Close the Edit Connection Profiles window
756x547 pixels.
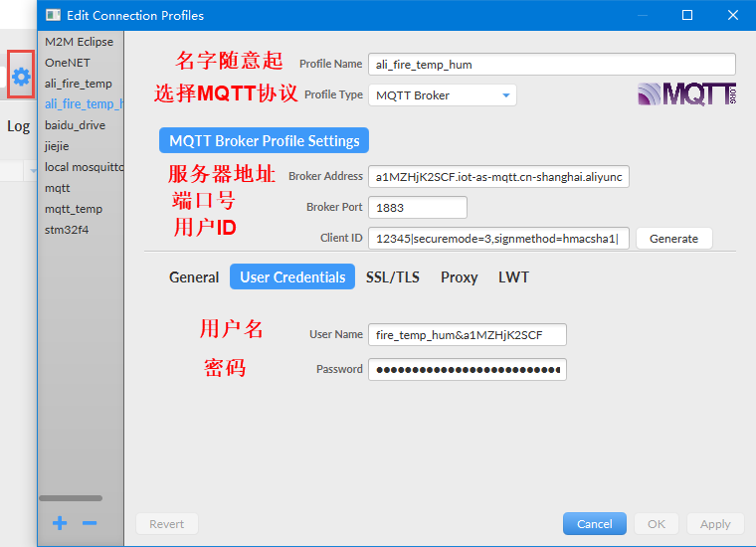pyautogui.click(x=733, y=15)
